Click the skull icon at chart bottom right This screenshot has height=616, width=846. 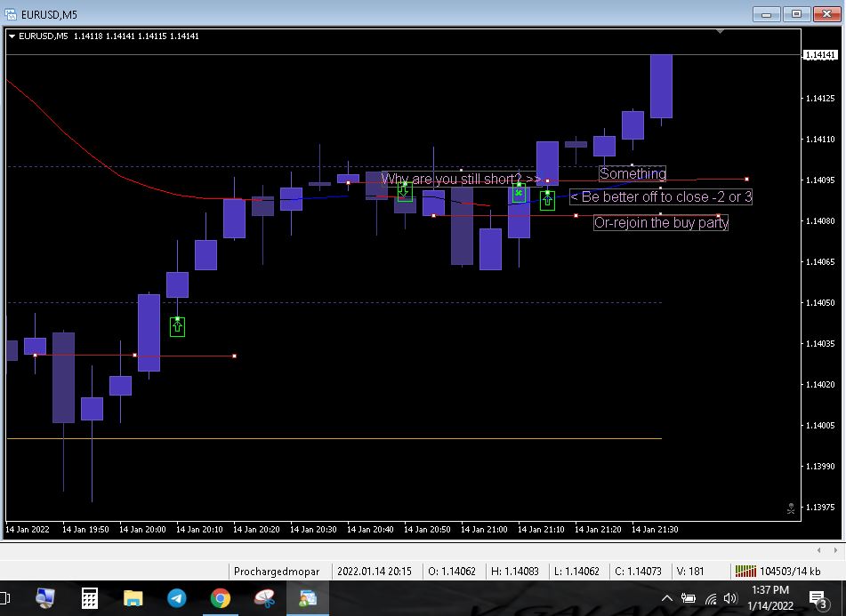(791, 508)
